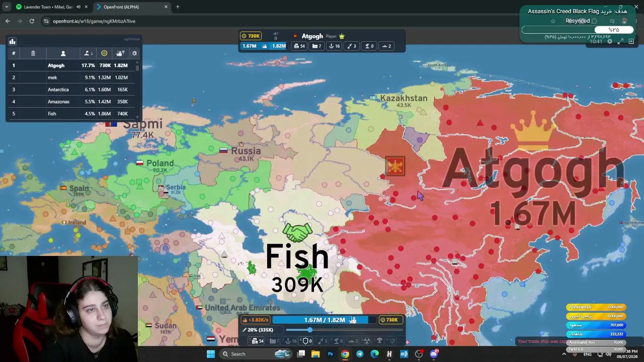Click the top bar warship count icon

[386, 46]
